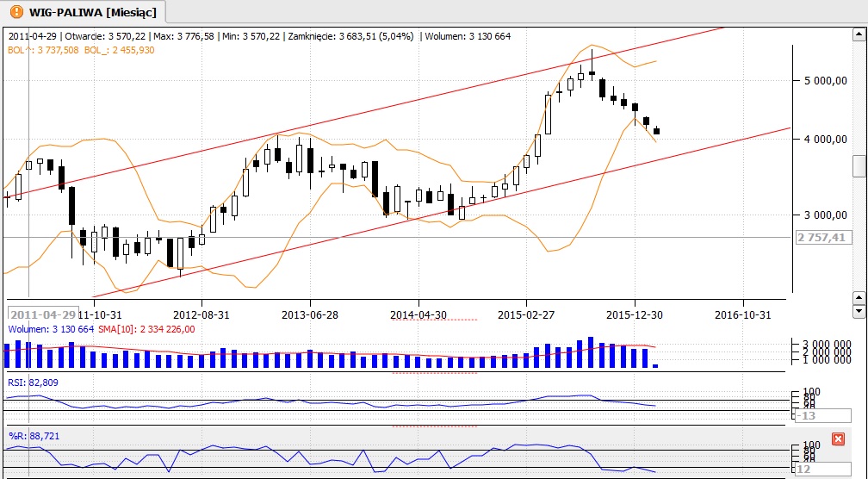Screen dimensions: 868x479
Task: Click the RSI current value box -13
Action: tap(822, 415)
